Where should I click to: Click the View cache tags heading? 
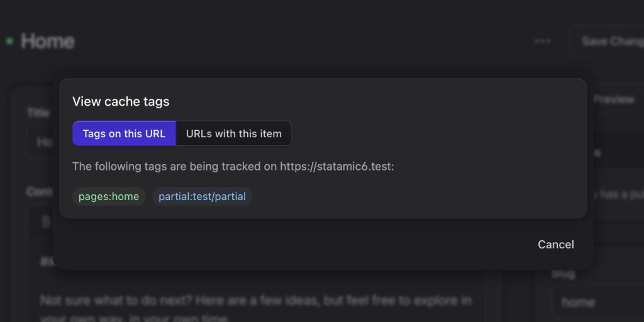[x=121, y=101]
